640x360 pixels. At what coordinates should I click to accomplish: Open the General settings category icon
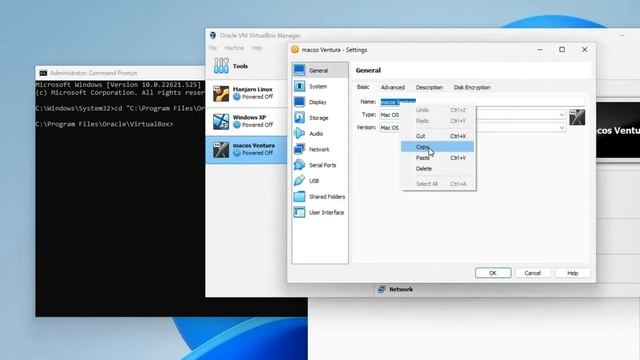[299, 70]
